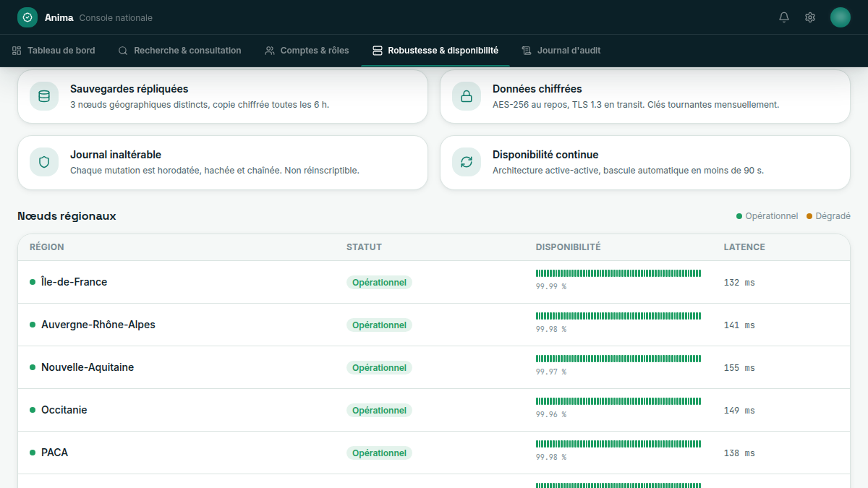Click the Opérationnel badge for Nouvelle-Aquitaine

pos(379,368)
